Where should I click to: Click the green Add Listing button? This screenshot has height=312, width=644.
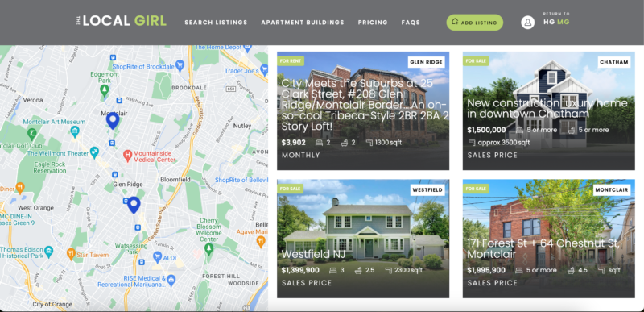[x=474, y=23]
